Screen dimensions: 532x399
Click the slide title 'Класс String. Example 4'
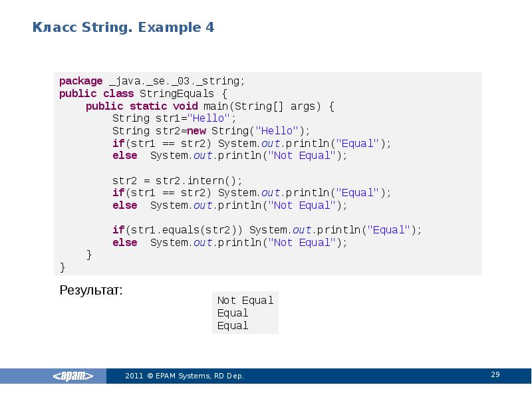pos(123,28)
